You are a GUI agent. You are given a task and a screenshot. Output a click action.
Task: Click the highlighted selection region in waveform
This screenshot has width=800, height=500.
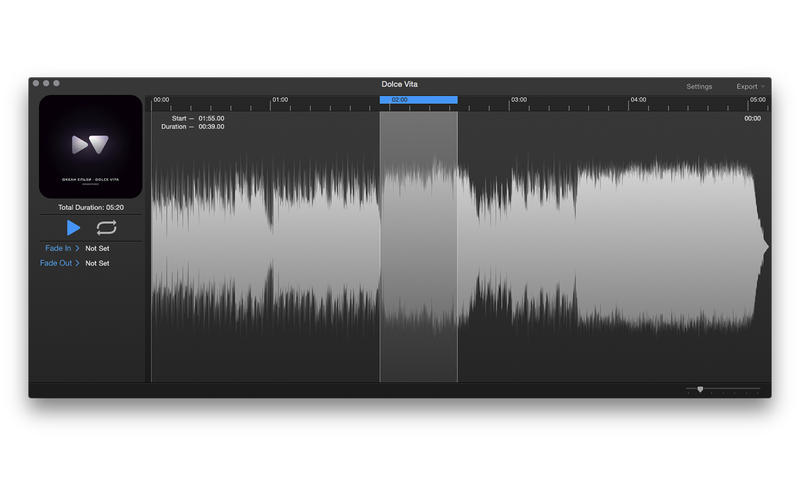[x=418, y=245]
